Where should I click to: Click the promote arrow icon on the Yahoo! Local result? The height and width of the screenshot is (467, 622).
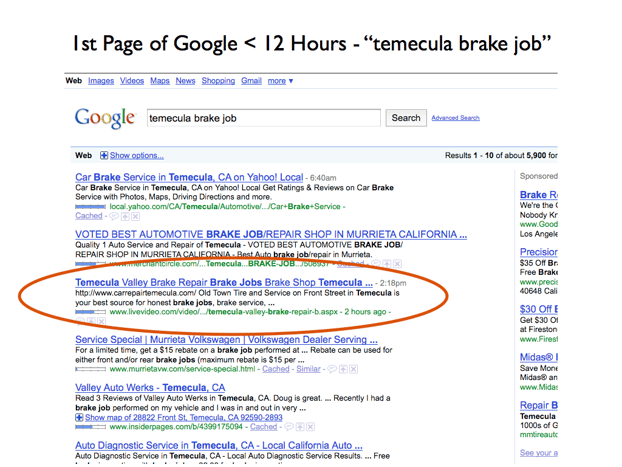click(x=125, y=216)
